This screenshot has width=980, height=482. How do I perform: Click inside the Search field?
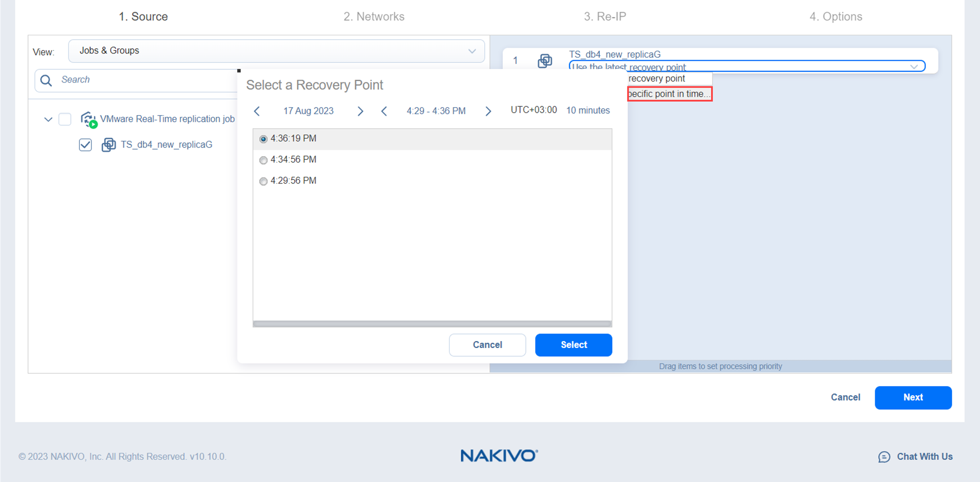click(134, 80)
